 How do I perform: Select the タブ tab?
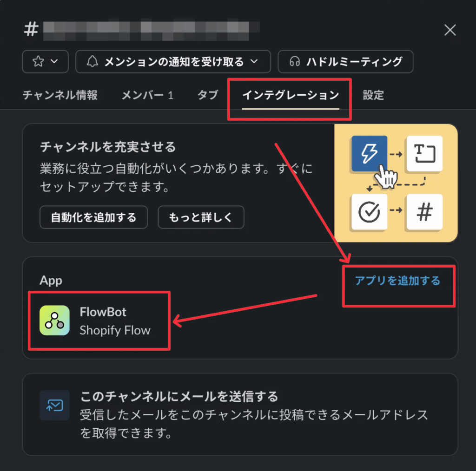208,95
